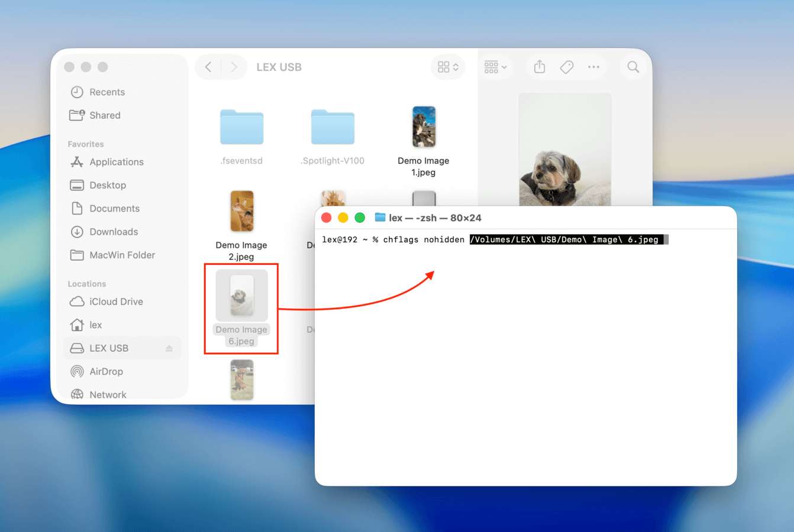794x532 pixels.
Task: Open the Tags icon in the toolbar
Action: pos(566,67)
